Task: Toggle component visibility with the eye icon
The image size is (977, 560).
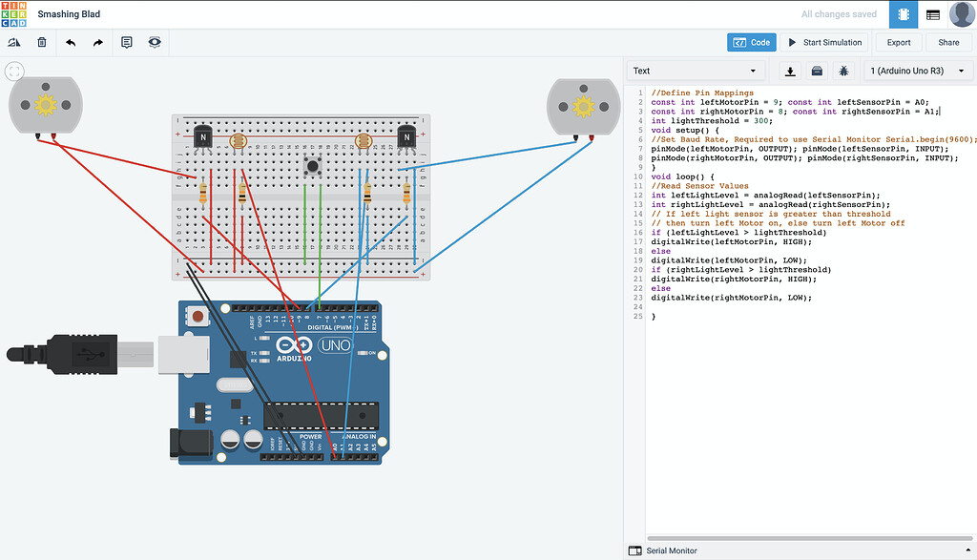Action: (154, 42)
